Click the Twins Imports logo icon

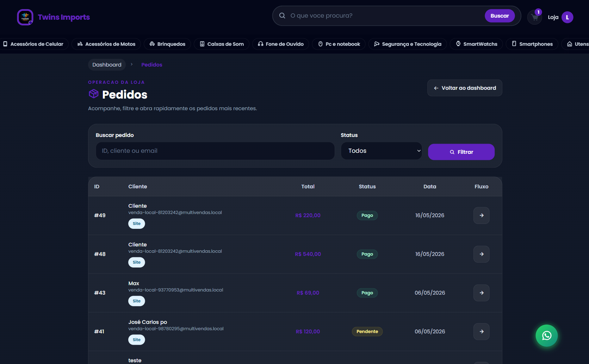25,17
